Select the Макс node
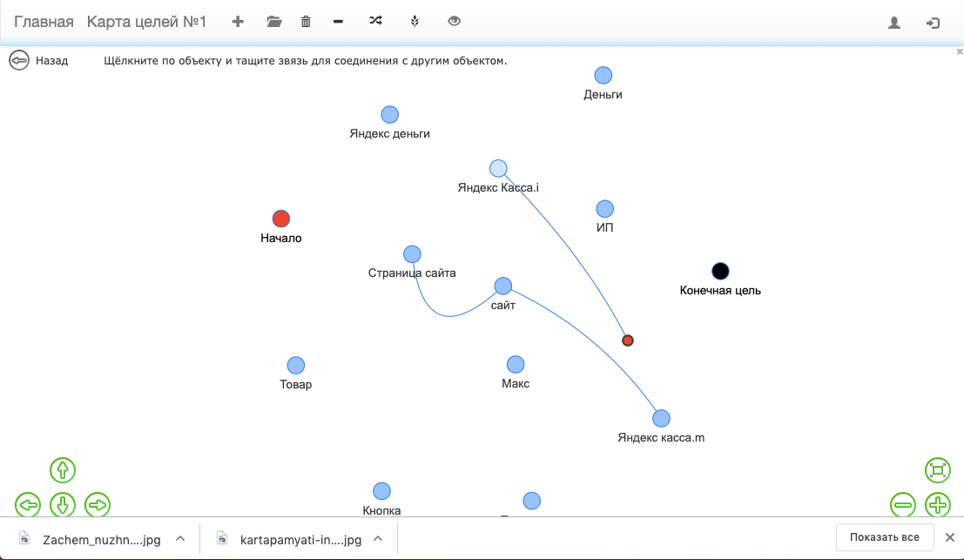The width and height of the screenshot is (964, 560). pyautogui.click(x=516, y=365)
